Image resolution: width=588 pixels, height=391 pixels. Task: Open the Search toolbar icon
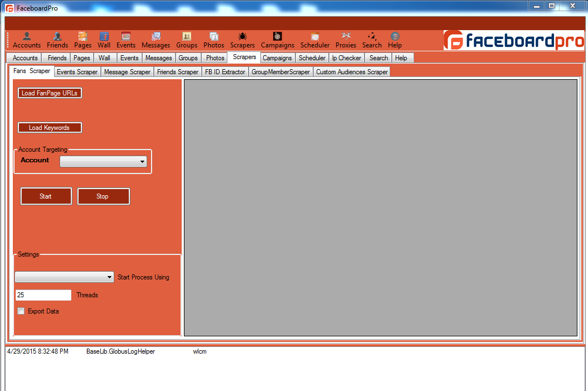click(x=372, y=41)
